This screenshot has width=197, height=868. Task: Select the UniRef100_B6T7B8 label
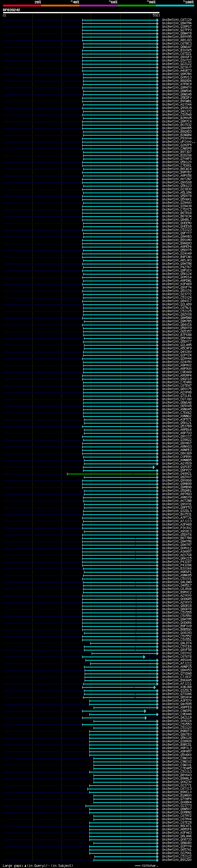coord(176,538)
